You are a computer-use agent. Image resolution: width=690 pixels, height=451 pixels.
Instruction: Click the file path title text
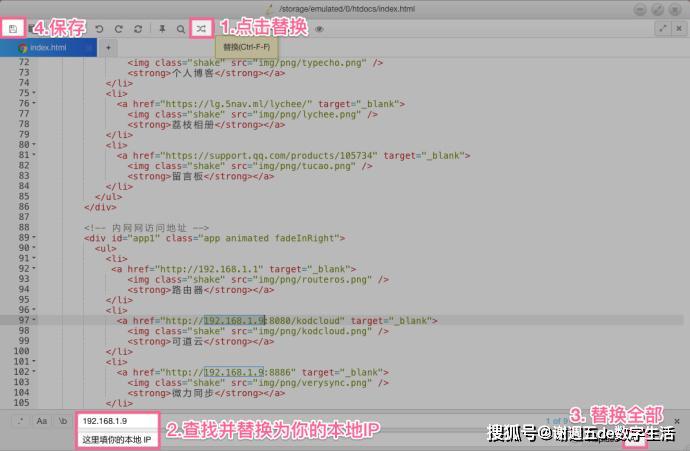(347, 9)
